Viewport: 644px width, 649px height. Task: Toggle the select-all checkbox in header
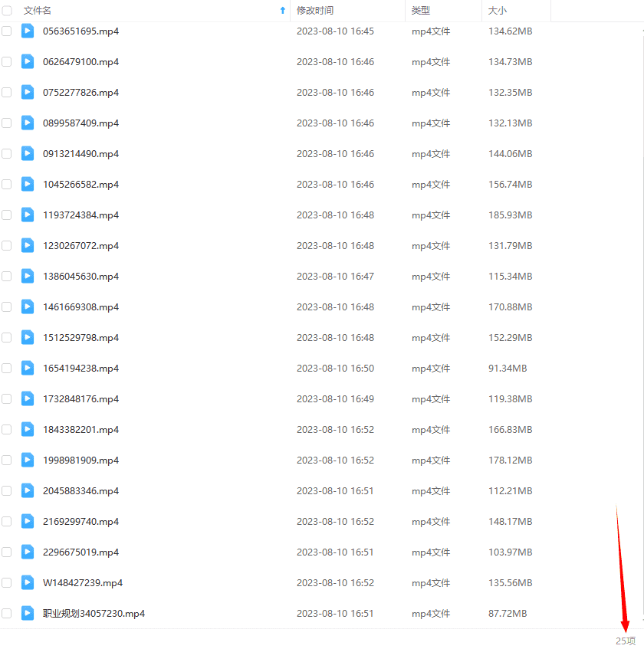tap(7, 11)
